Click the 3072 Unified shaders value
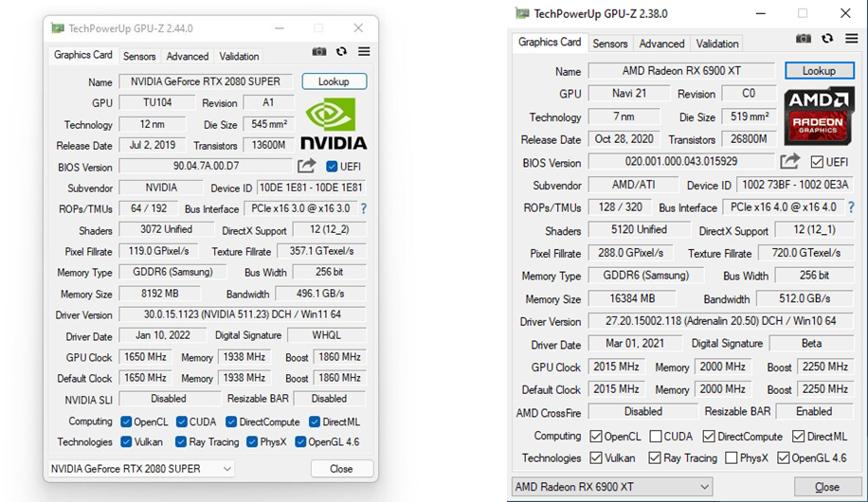 pos(166,229)
